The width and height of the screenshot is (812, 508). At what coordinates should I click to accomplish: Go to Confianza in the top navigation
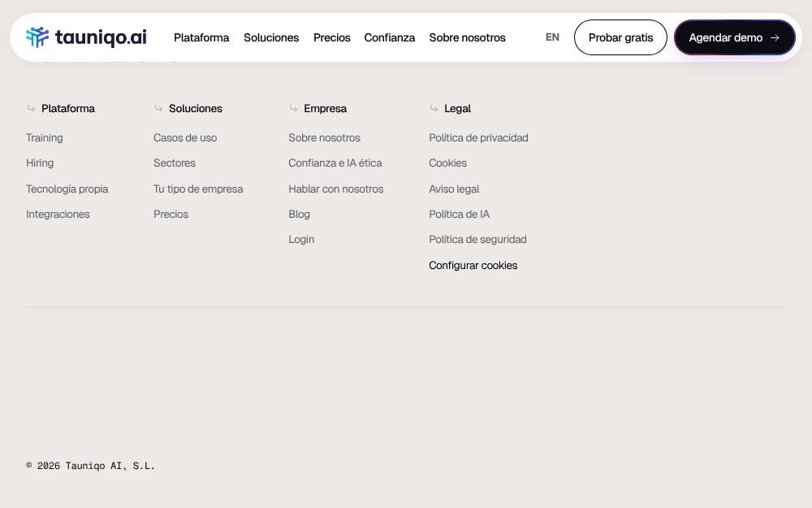tap(390, 38)
